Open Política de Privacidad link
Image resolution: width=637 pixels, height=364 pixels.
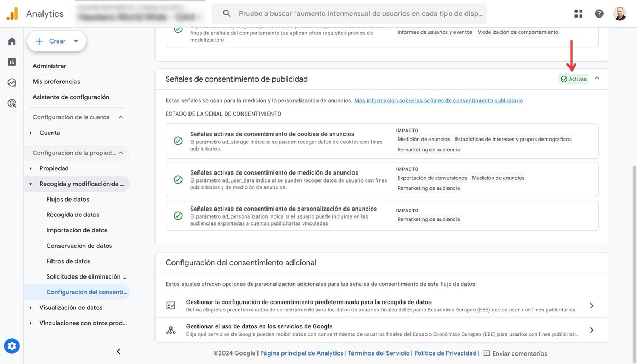click(445, 353)
